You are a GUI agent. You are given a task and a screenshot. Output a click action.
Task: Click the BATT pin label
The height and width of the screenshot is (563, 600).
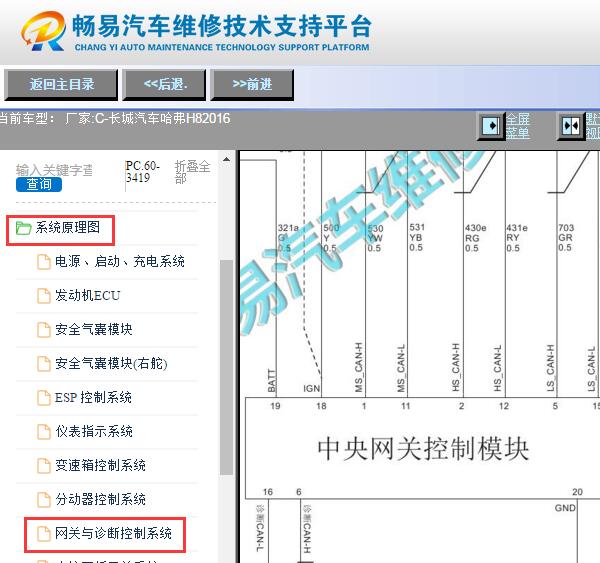pos(271,380)
